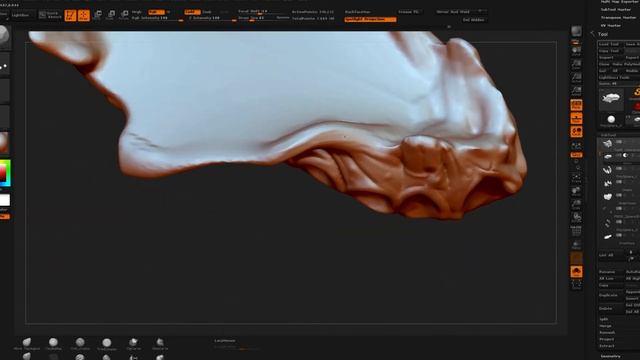Image resolution: width=640 pixels, height=360 pixels.
Task: Click Del Hidden button
Action: point(473,20)
